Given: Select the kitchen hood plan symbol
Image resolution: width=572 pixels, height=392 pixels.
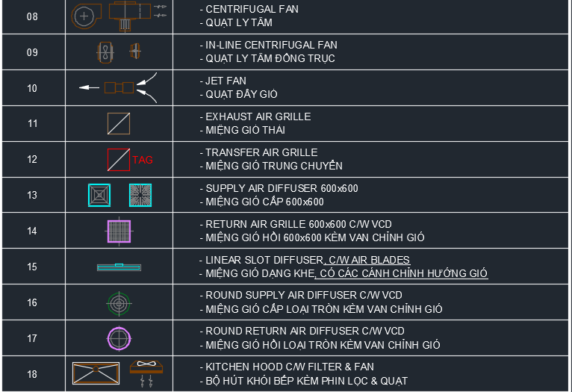Looking at the screenshot, I should [x=96, y=373].
